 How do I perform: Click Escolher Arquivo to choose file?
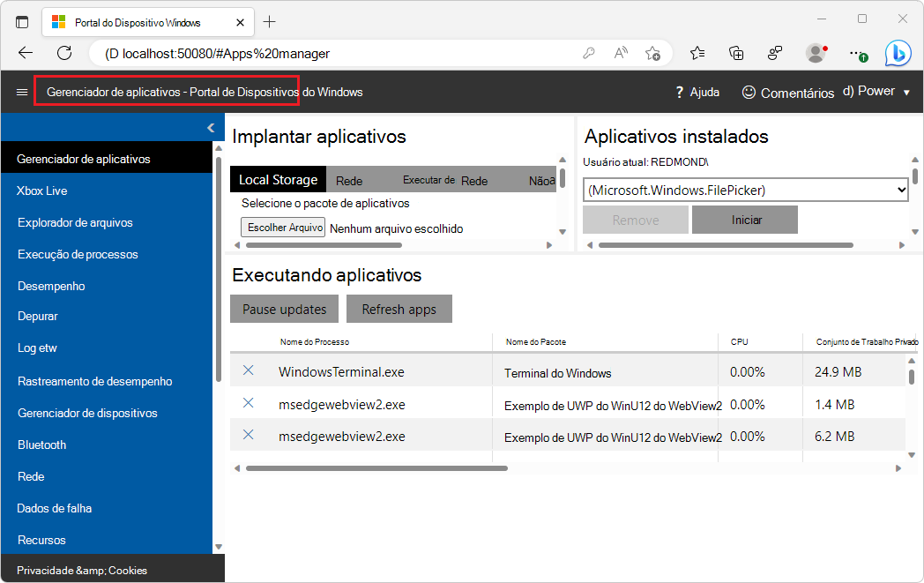pyautogui.click(x=283, y=228)
